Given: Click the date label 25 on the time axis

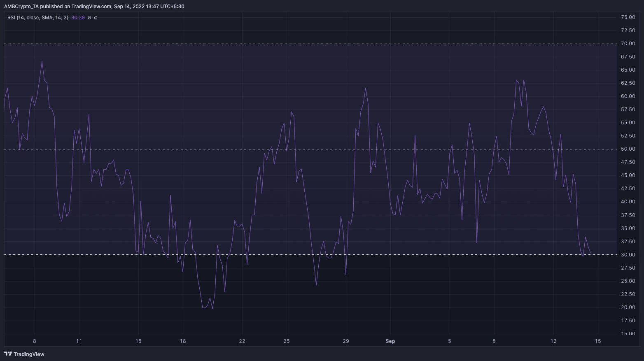Looking at the screenshot, I should pyautogui.click(x=287, y=341).
